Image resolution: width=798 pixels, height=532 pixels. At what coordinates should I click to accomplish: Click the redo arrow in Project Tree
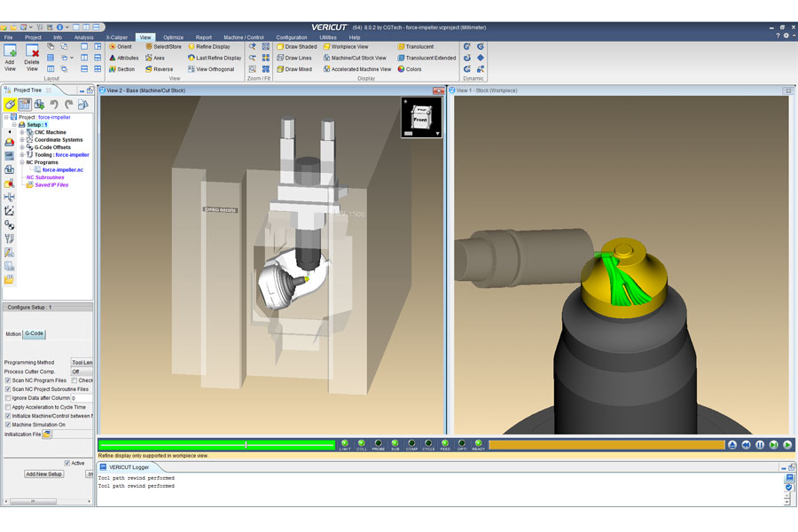[68, 105]
